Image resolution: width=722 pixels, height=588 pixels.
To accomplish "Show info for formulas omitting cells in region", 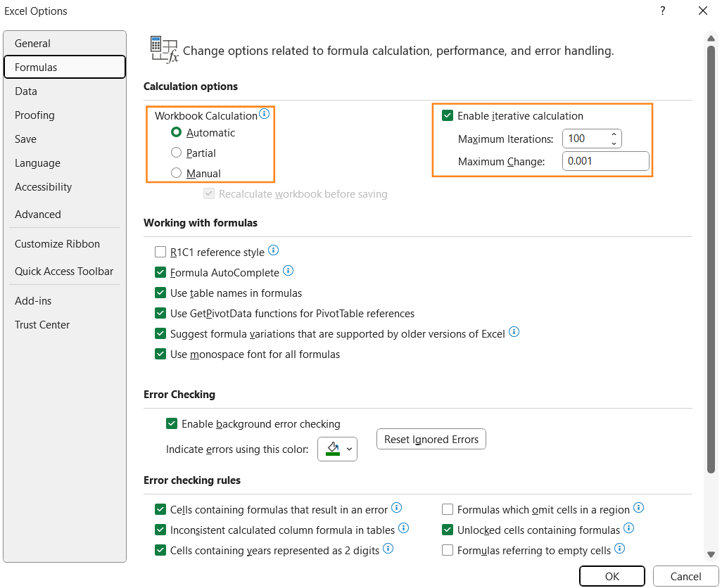I will pyautogui.click(x=639, y=508).
